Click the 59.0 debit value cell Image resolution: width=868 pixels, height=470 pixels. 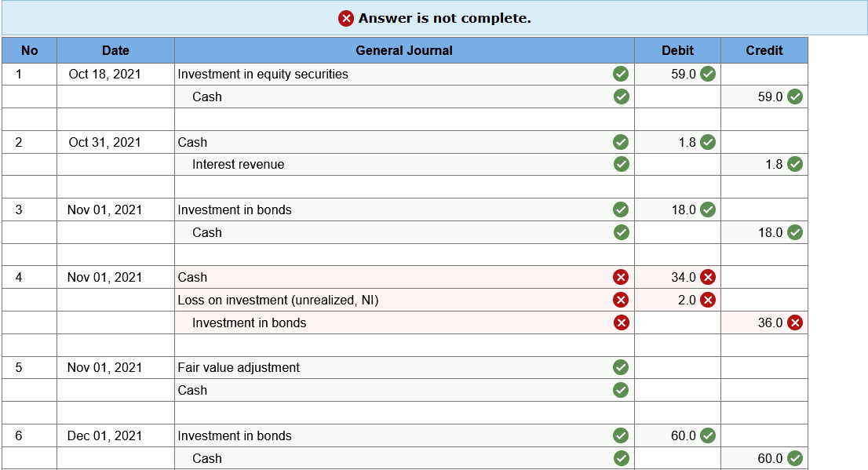point(677,75)
